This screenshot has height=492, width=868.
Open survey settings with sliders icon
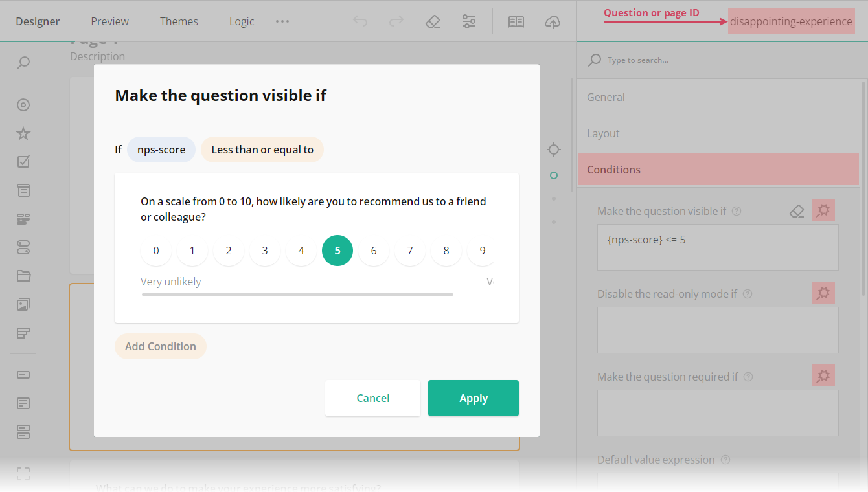[x=469, y=21]
